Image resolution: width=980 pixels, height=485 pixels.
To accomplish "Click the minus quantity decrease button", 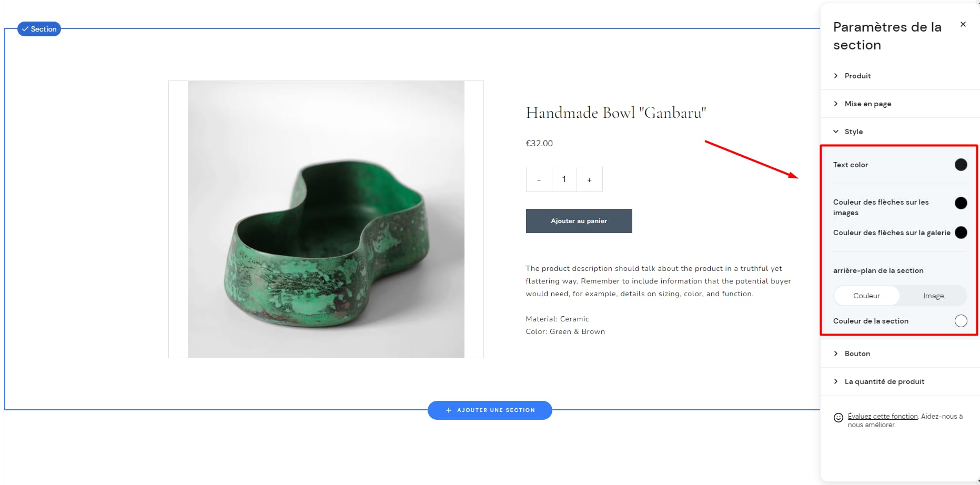I will click(539, 180).
